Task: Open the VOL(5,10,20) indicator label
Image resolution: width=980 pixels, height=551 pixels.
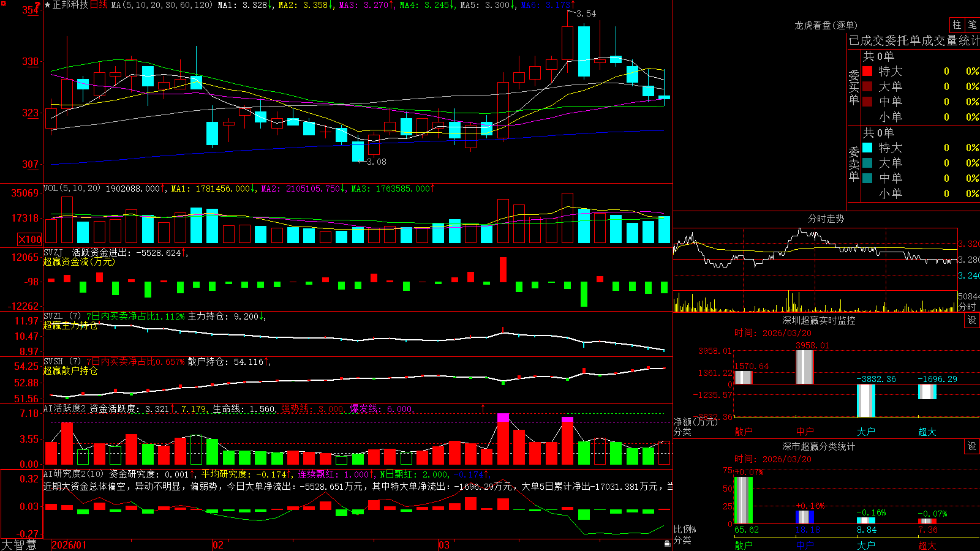Action: (x=72, y=189)
